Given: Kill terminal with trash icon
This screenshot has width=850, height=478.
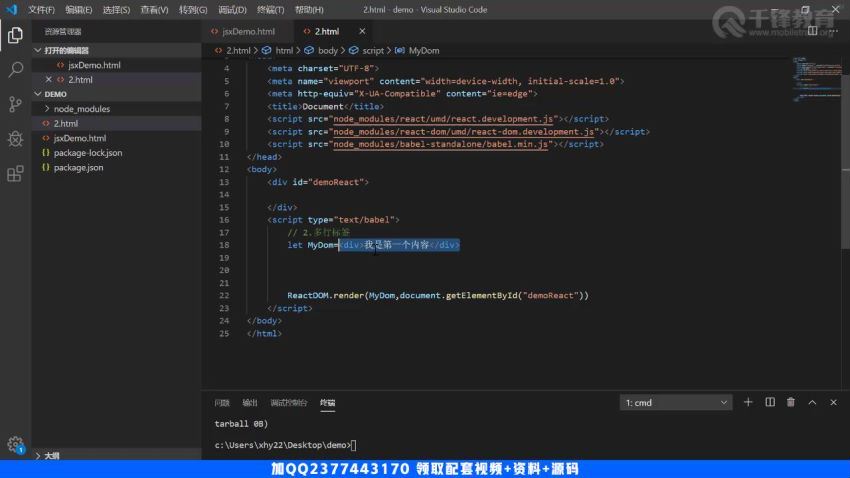Looking at the screenshot, I should pyautogui.click(x=791, y=402).
